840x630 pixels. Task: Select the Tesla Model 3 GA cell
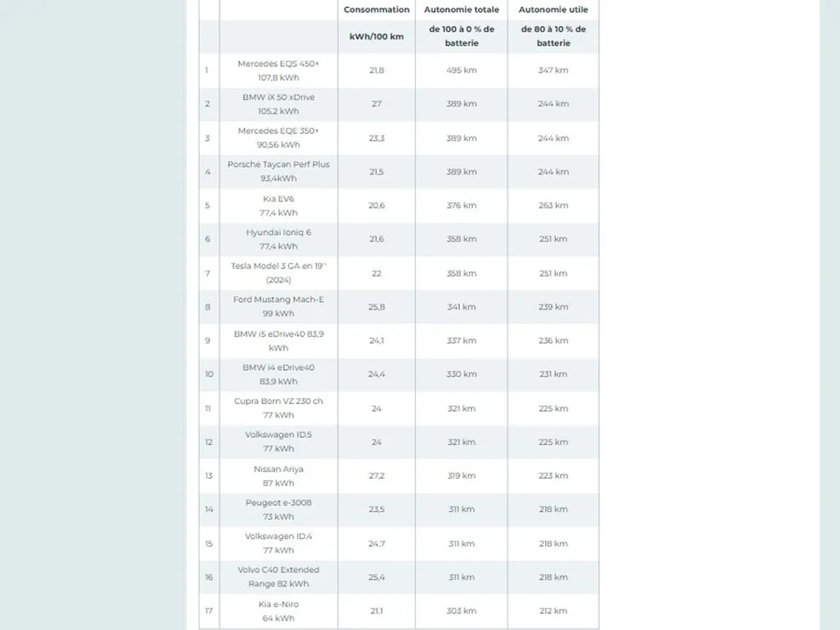(x=279, y=273)
